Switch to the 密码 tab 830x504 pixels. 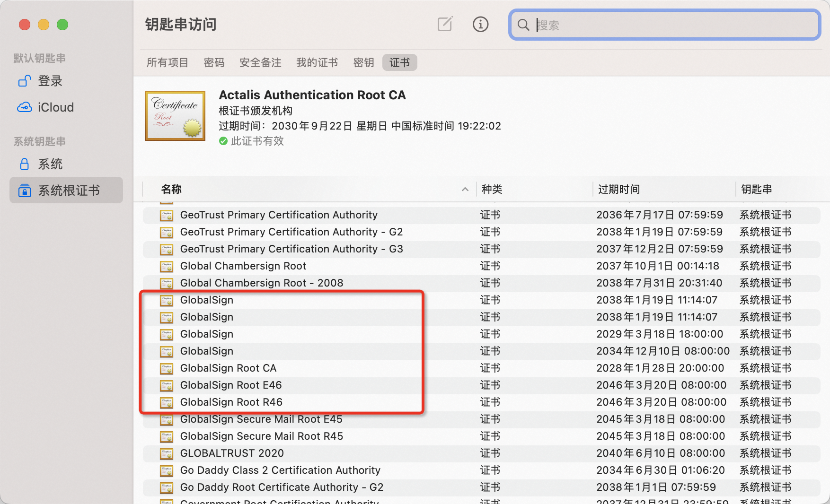point(214,62)
